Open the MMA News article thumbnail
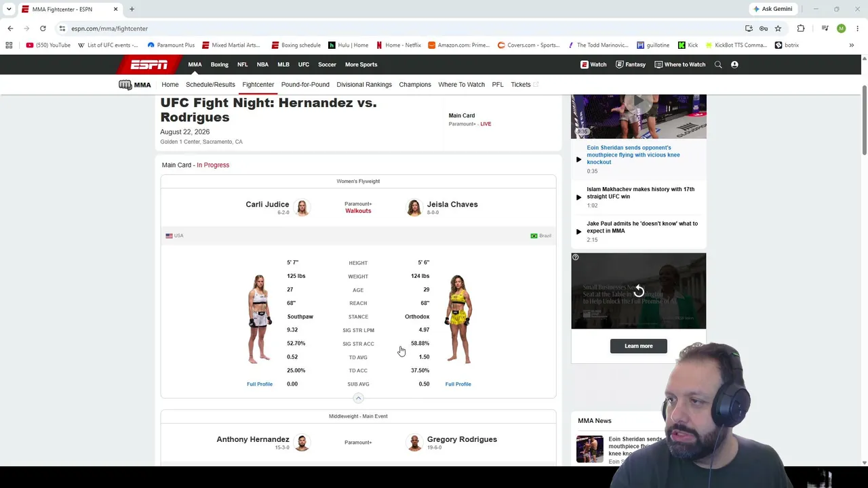Image resolution: width=868 pixels, height=488 pixels. point(589,449)
